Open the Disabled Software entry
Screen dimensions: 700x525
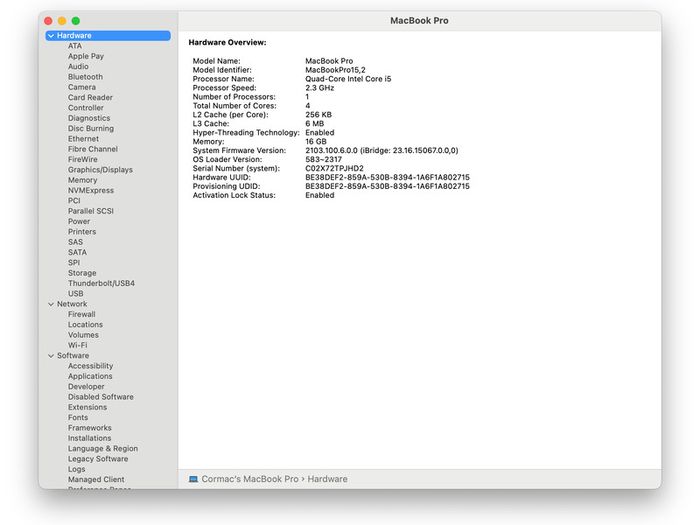point(101,397)
